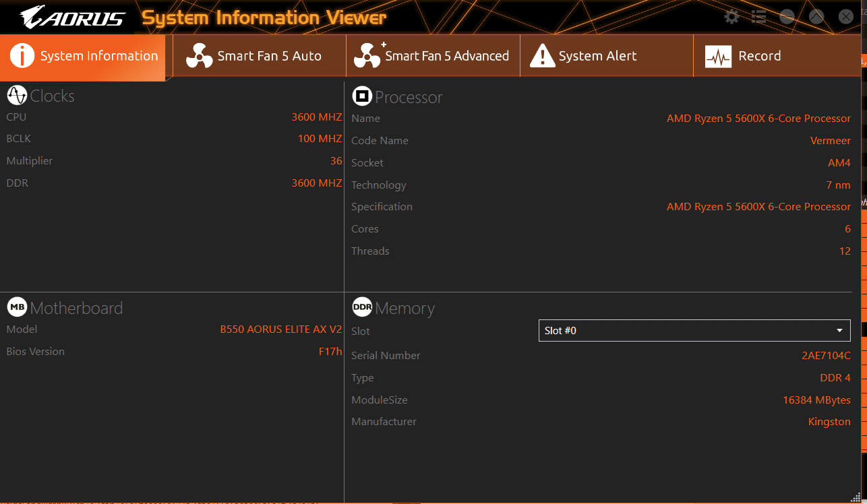Viewport: 867px width, 504px height.
Task: Click the Processor section chip icon
Action: point(362,96)
